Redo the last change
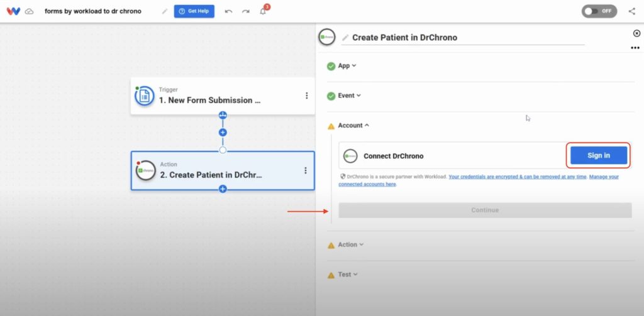 246,11
